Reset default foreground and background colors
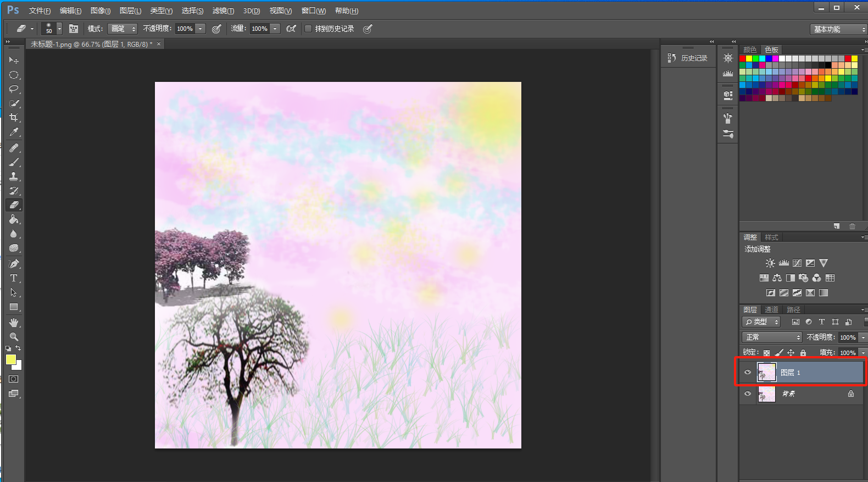 (x=8, y=348)
